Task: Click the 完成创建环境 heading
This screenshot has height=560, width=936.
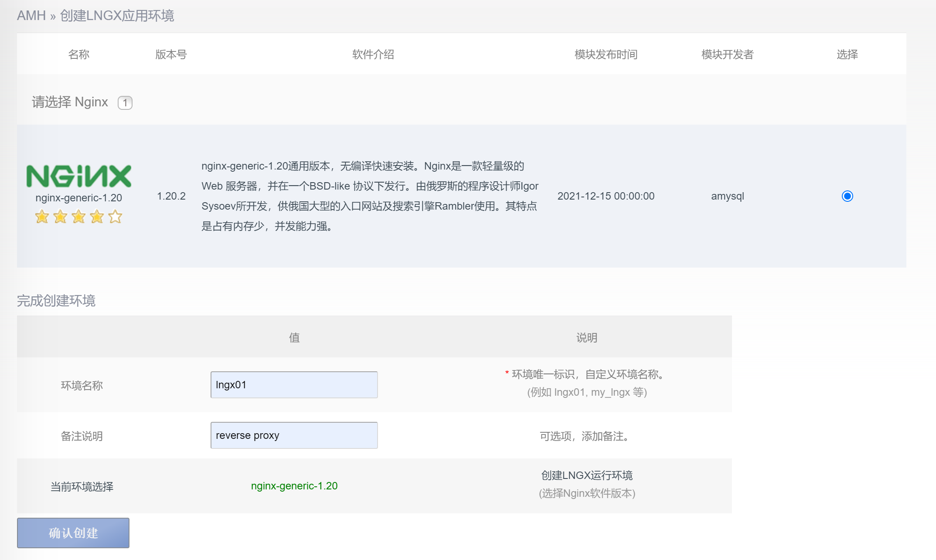Action: [56, 301]
